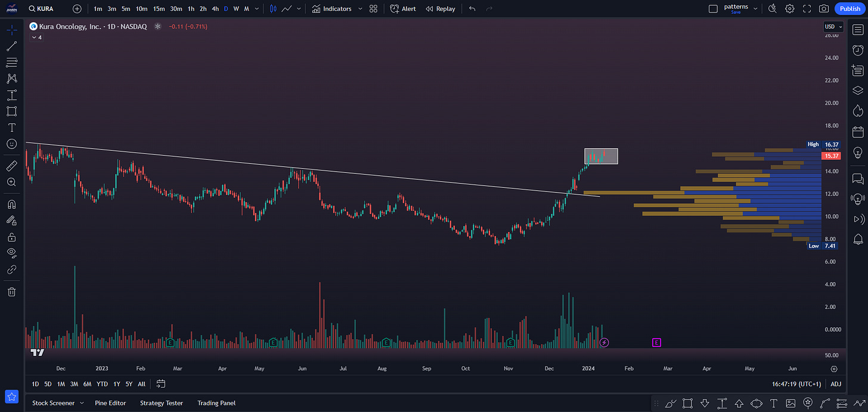
Task: Expand the favorite indicators dropdown arrow
Action: 360,9
